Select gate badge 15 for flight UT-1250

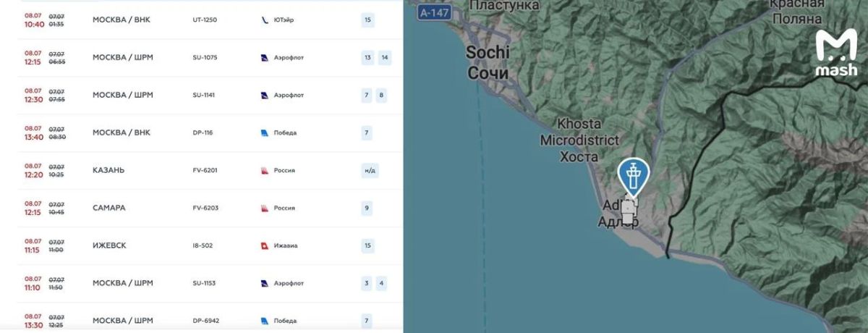(x=367, y=20)
